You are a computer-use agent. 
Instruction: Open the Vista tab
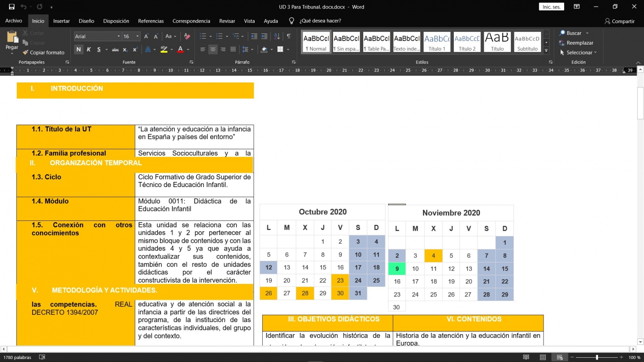[x=249, y=21]
